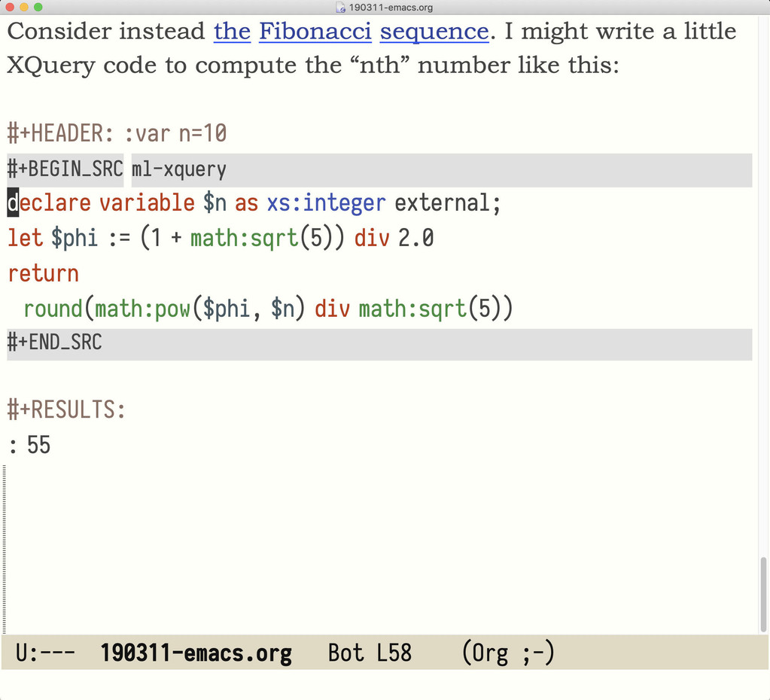Click the 190311-emacs.org window title
The image size is (770, 700).
[x=391, y=8]
